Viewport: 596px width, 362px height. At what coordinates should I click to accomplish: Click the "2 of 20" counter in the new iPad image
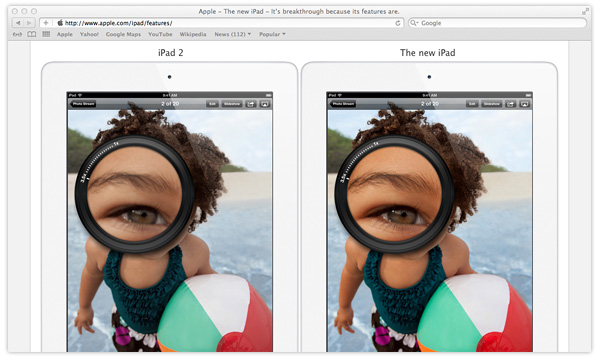(x=430, y=104)
